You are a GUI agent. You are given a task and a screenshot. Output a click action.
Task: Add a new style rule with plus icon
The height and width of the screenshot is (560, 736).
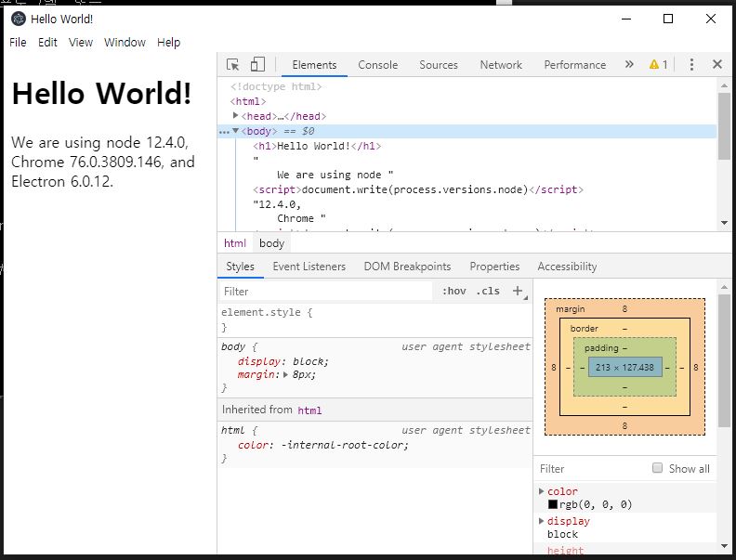coord(518,291)
